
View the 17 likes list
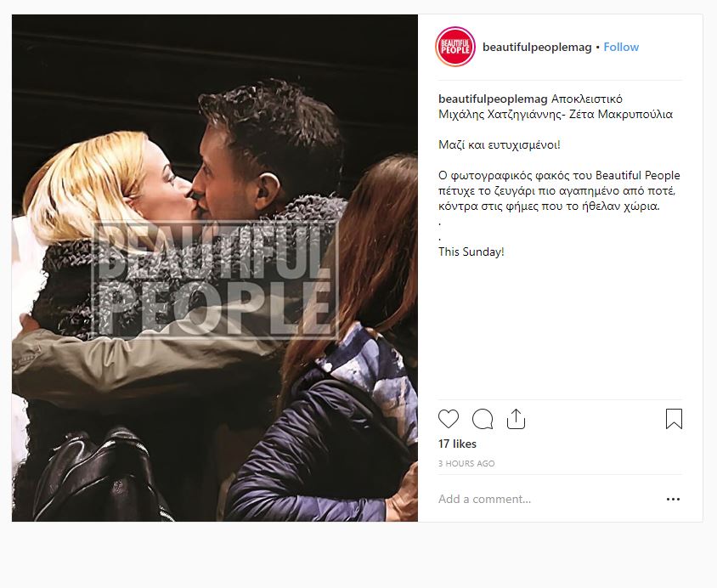click(x=457, y=444)
